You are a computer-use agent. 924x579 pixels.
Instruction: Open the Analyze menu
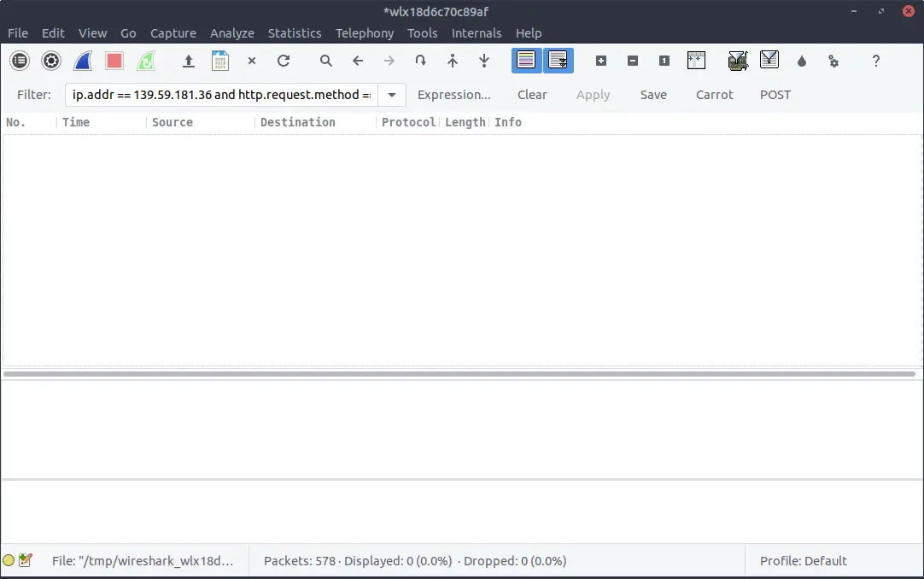point(232,33)
